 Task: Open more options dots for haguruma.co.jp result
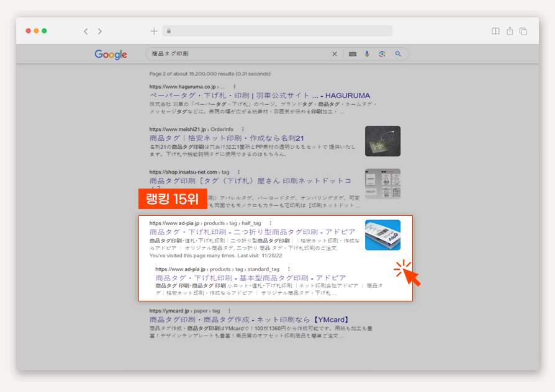(234, 87)
